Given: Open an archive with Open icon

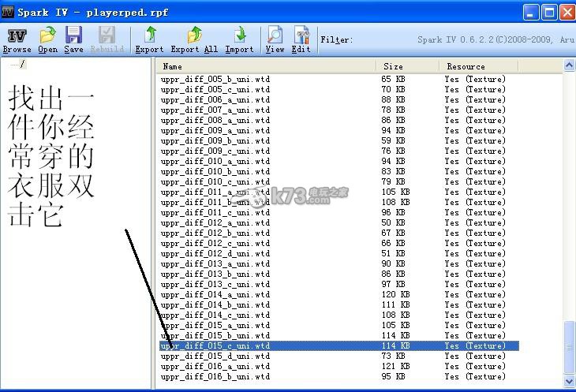Looking at the screenshot, I should [47, 39].
